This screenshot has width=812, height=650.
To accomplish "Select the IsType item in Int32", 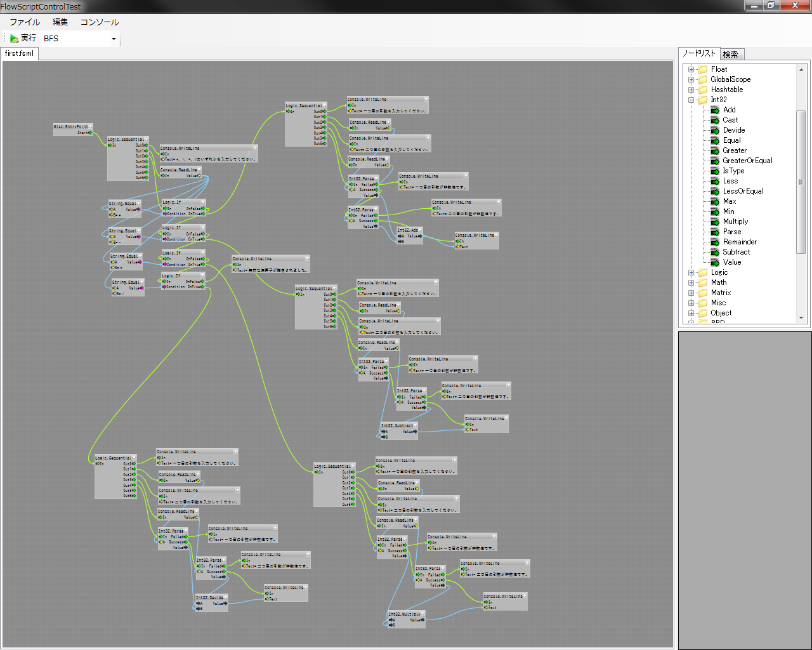I will pos(733,171).
